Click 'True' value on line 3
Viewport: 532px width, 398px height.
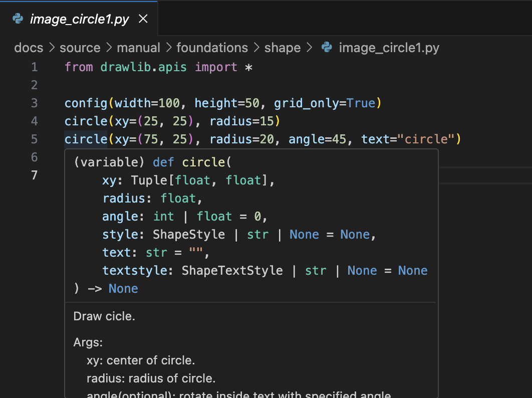[361, 103]
